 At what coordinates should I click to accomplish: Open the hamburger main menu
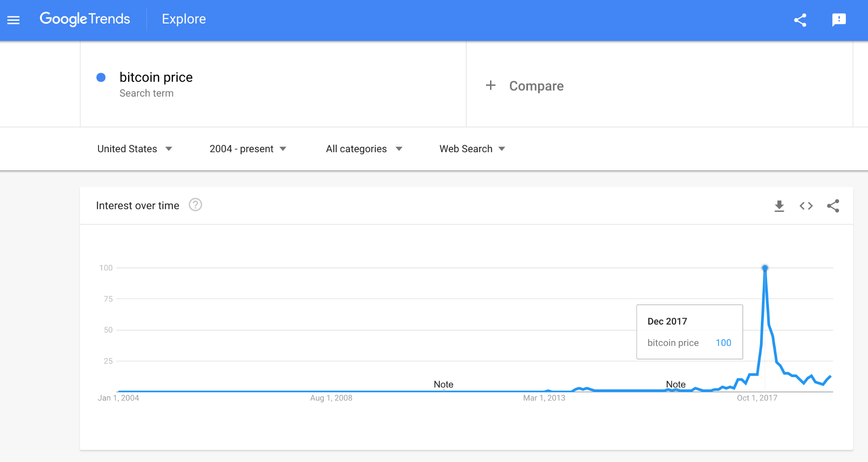(14, 20)
